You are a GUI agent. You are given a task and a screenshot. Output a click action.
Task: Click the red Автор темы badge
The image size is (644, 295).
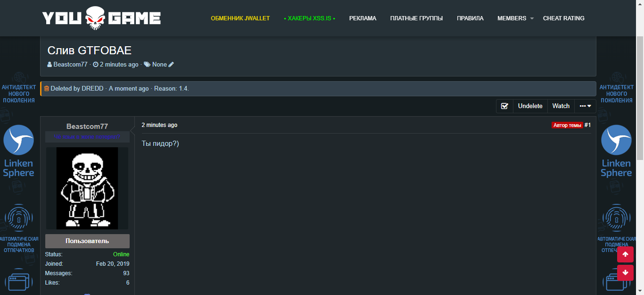(x=567, y=125)
